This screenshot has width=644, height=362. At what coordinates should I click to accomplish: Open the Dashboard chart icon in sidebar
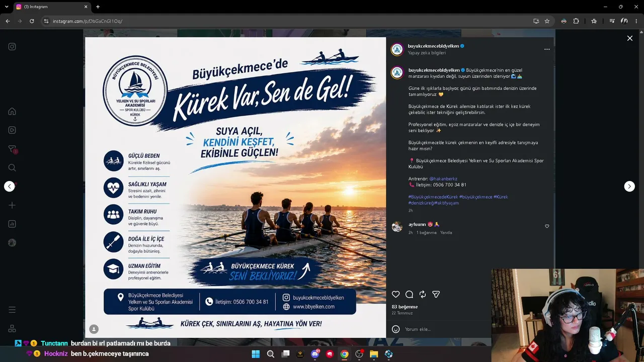click(x=12, y=224)
